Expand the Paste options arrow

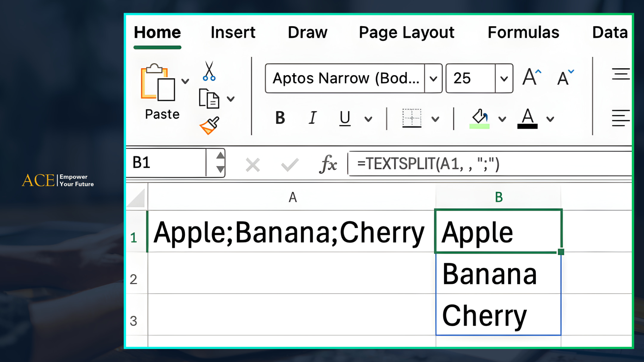pyautogui.click(x=185, y=81)
